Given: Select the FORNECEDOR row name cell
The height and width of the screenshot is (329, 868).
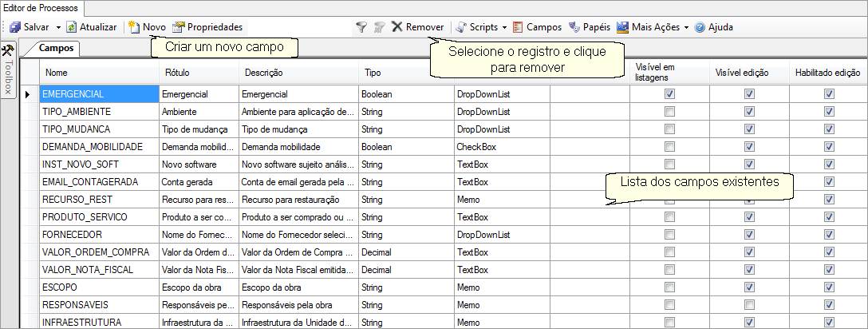Looking at the screenshot, I should coord(98,235).
